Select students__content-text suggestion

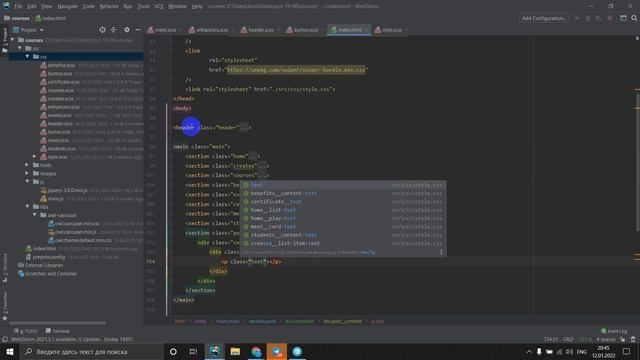tap(284, 235)
